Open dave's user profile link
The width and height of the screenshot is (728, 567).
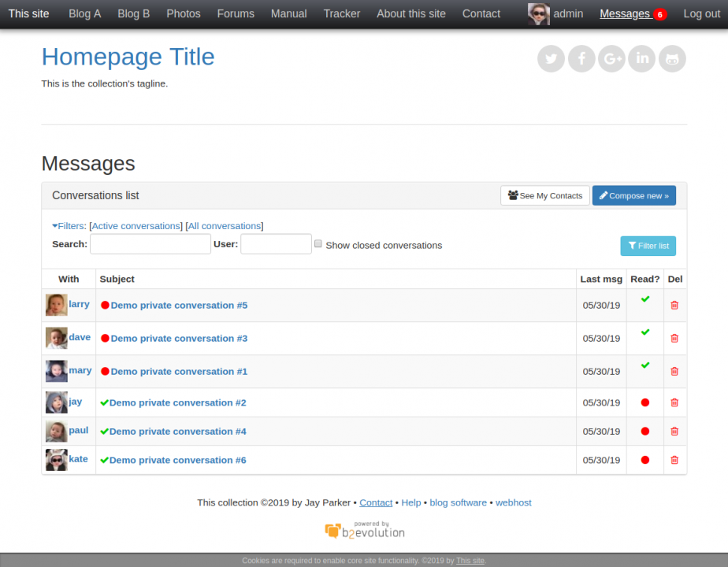[80, 337]
